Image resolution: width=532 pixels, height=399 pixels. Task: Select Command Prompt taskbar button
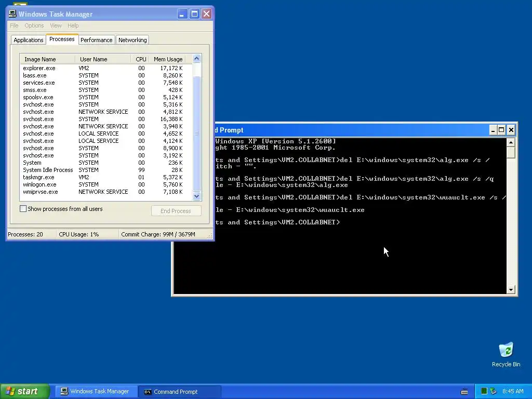[x=180, y=392]
